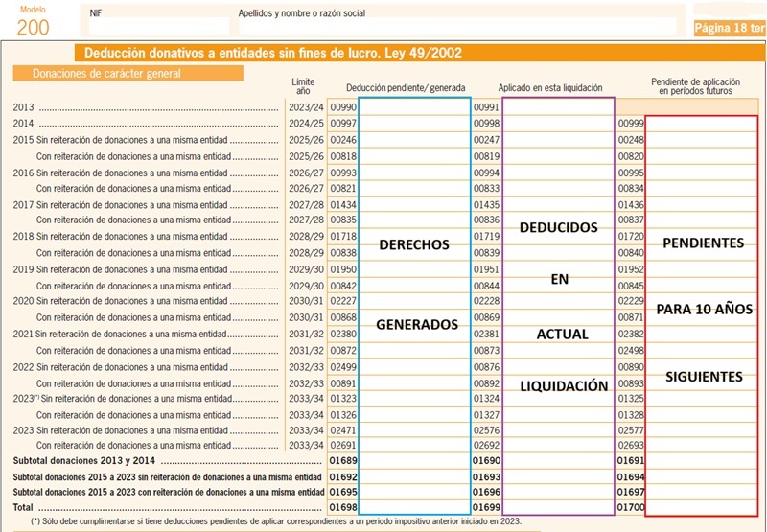Select the amount field of box 00248

pyautogui.click(x=702, y=140)
